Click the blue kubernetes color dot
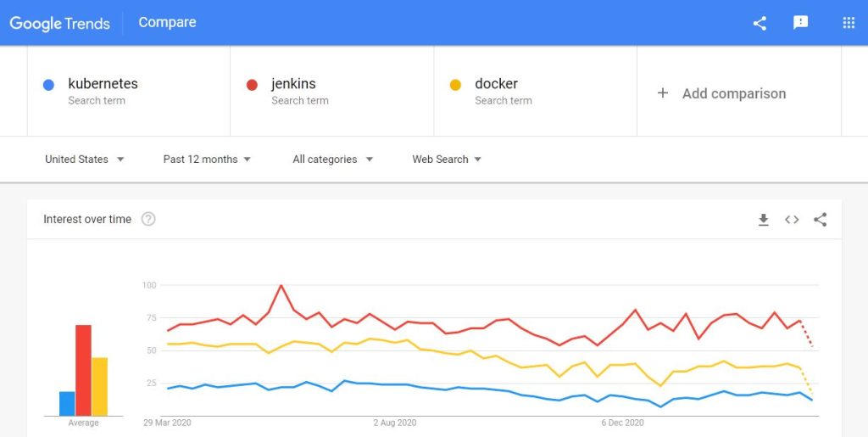Image resolution: width=868 pixels, height=437 pixels. (x=49, y=85)
